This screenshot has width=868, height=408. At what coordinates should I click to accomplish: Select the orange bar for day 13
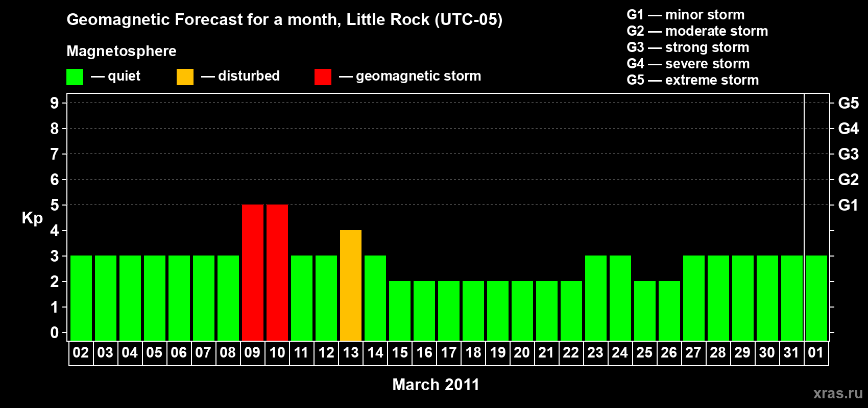[351, 285]
